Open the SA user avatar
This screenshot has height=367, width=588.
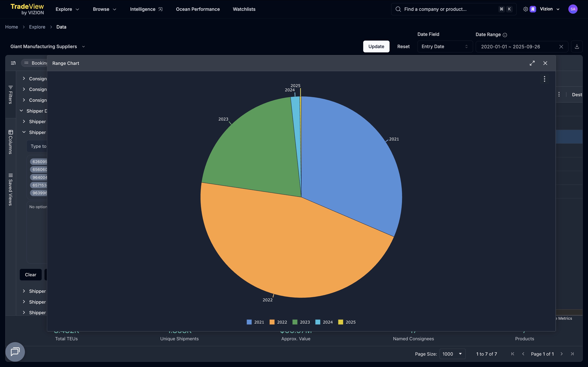pos(573,9)
